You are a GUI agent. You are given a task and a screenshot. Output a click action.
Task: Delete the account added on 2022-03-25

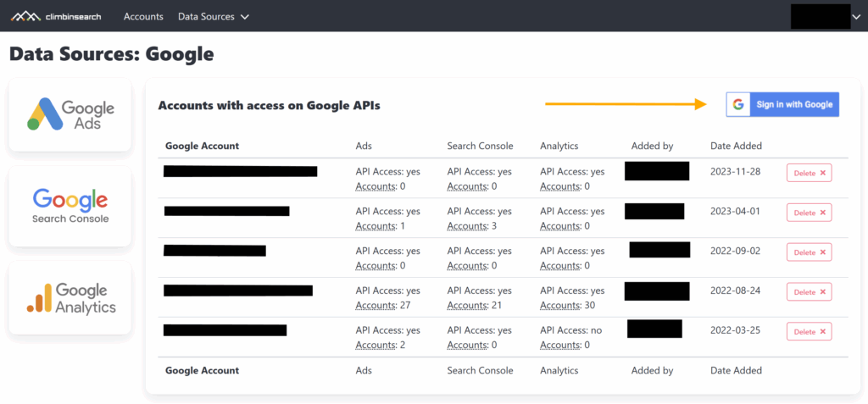click(809, 332)
